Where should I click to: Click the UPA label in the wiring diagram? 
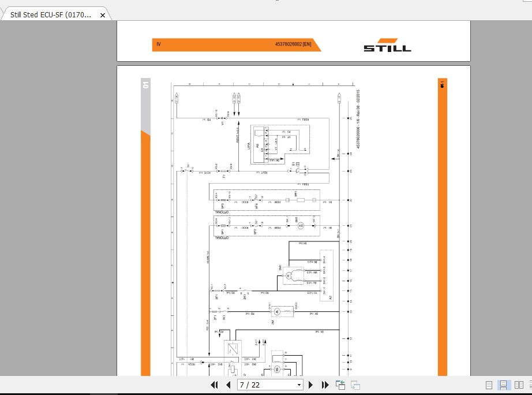249,146
